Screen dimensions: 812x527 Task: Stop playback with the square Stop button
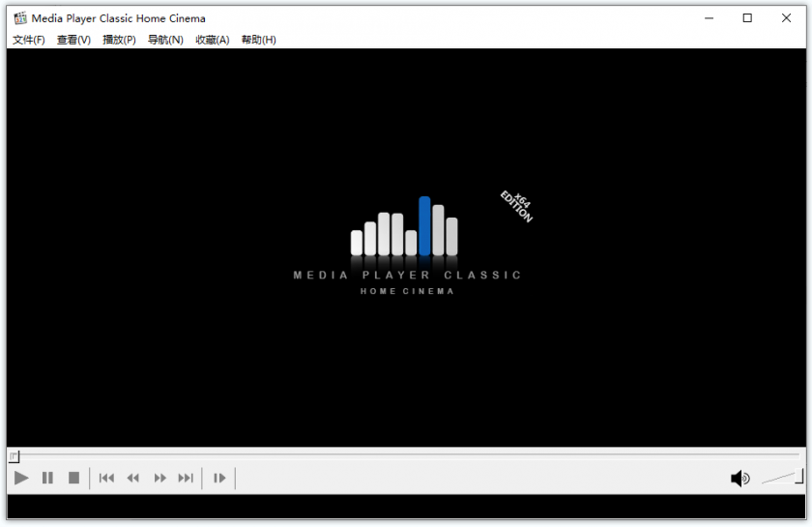point(74,478)
